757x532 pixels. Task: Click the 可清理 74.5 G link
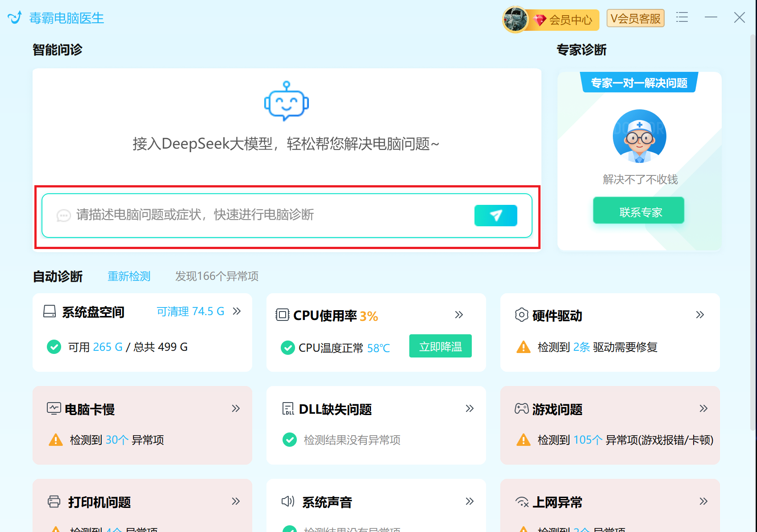(191, 311)
